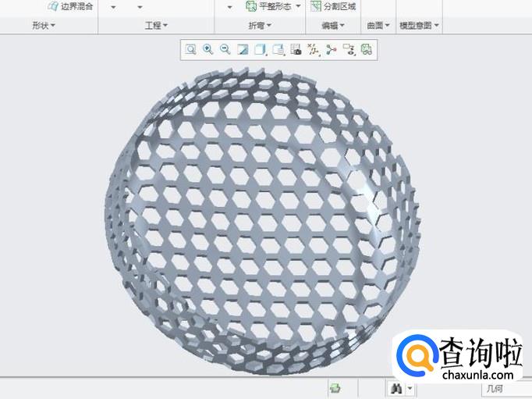Open the saved orientations icon
This screenshot has height=399, width=532.
point(278,49)
